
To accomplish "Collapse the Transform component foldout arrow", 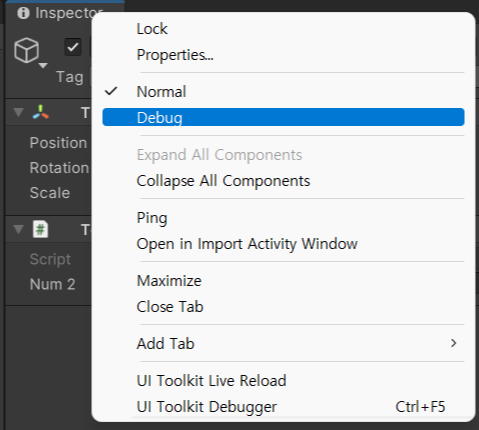I will tap(19, 112).
